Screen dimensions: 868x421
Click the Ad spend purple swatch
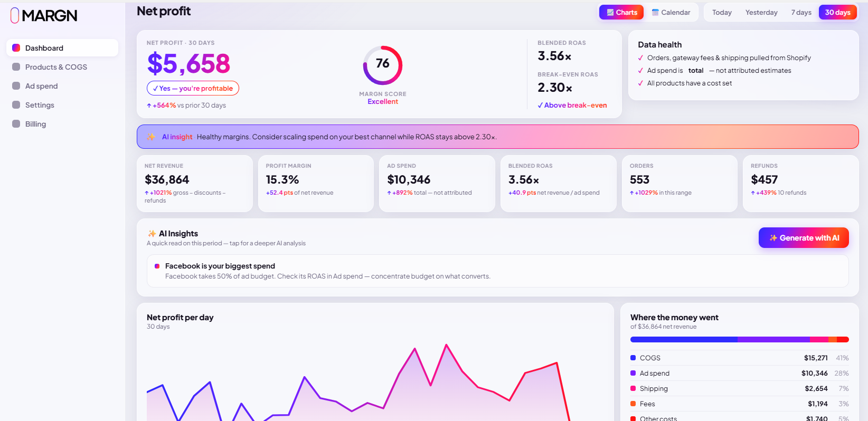coord(633,373)
